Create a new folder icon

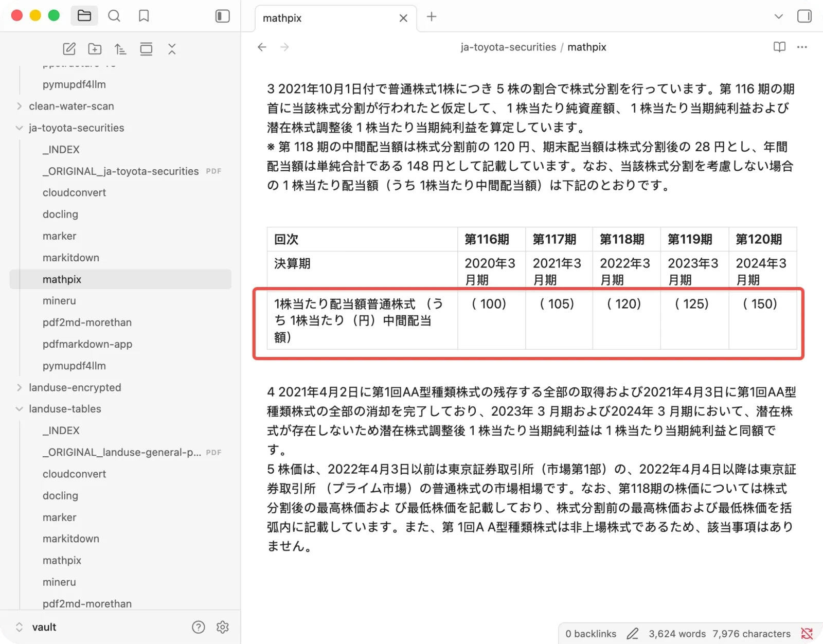point(95,49)
